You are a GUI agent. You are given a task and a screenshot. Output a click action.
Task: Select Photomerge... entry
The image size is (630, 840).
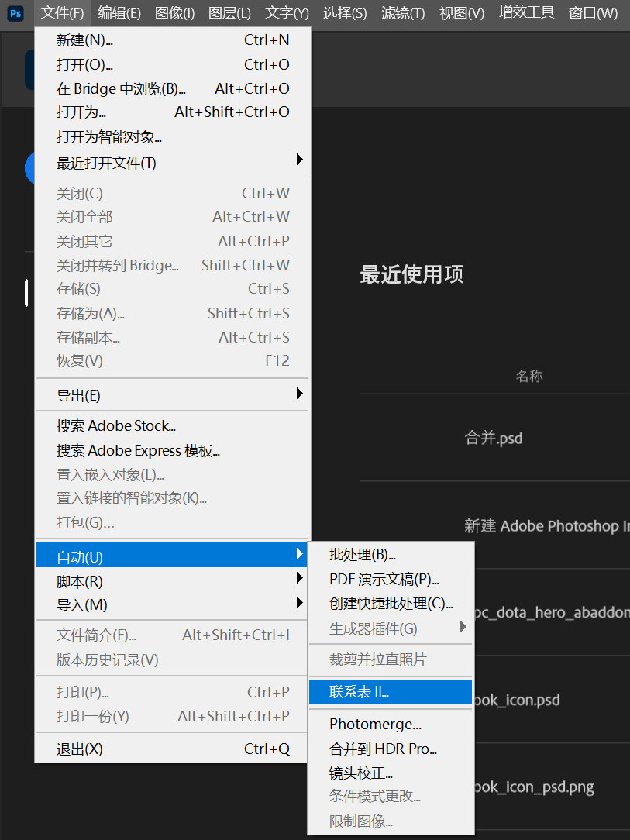(x=391, y=725)
